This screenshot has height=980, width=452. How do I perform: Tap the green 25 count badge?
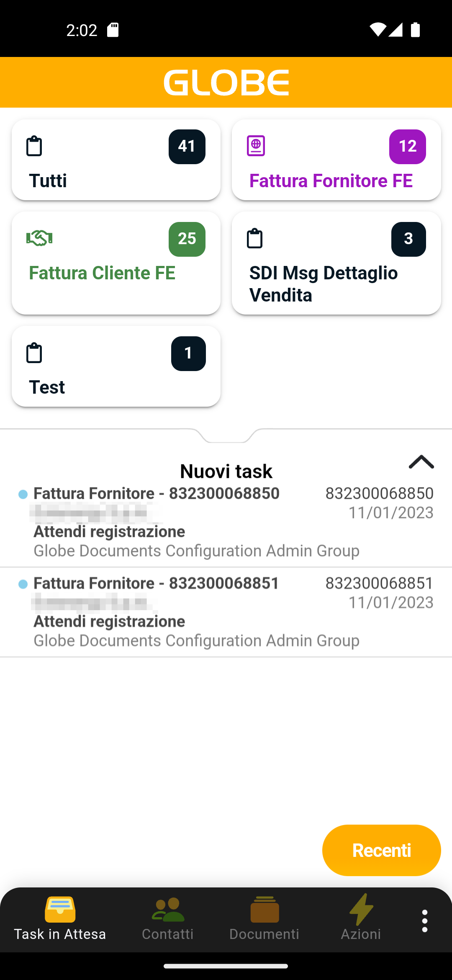click(187, 239)
